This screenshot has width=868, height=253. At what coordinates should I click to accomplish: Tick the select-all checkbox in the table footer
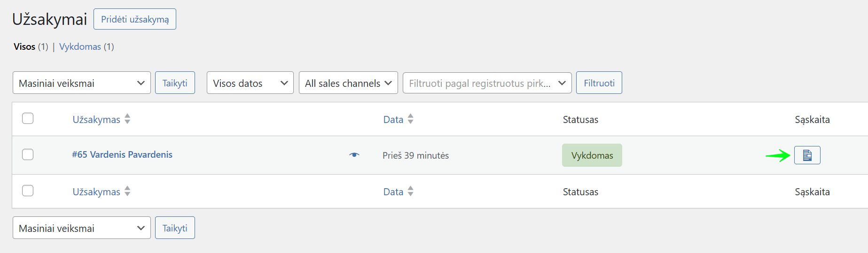tap(28, 191)
